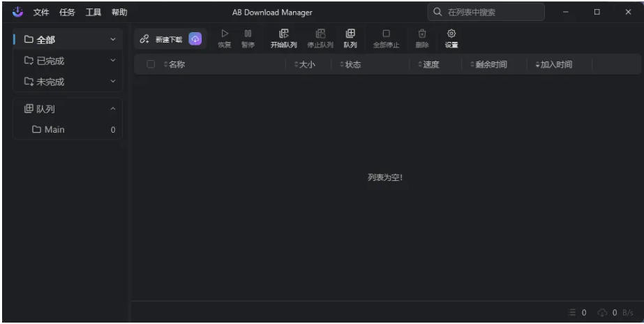Click the purple cloud download icon
The width and height of the screenshot is (644, 324).
195,39
